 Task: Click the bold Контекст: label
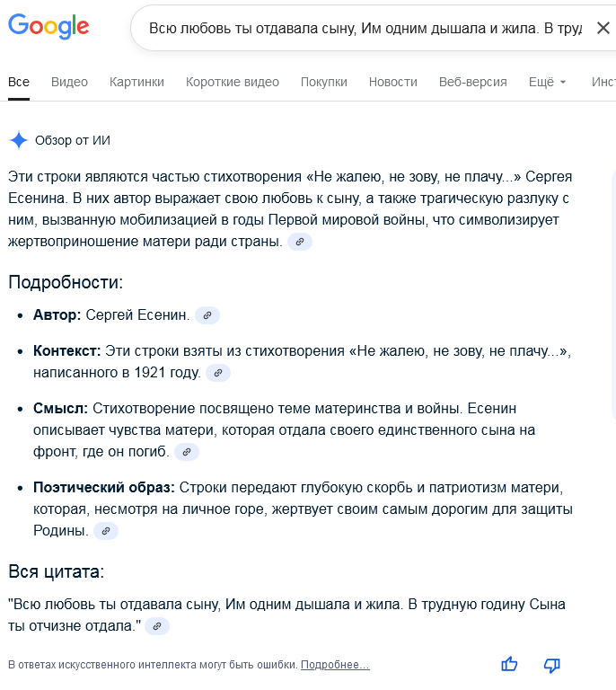[67, 351]
